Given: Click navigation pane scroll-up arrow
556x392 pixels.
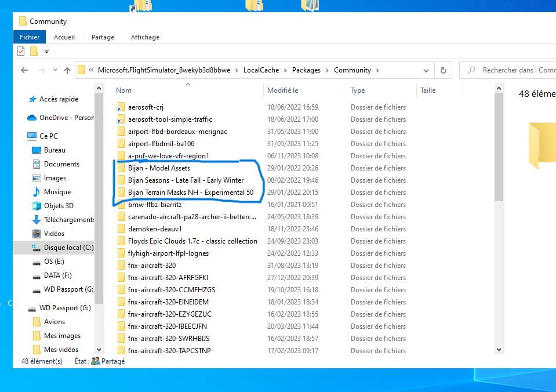Looking at the screenshot, I should click(x=99, y=88).
